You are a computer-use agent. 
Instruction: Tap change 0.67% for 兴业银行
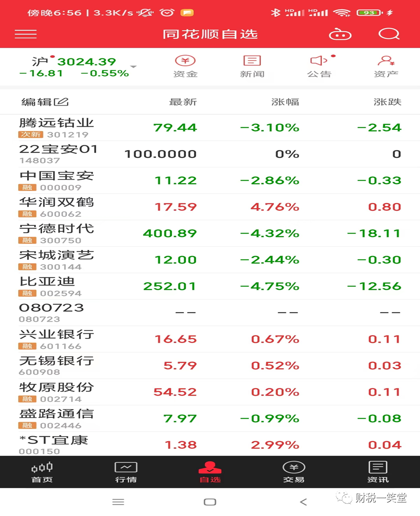click(275, 339)
